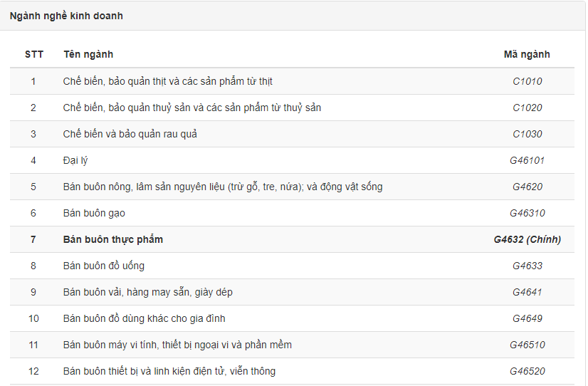Click industry code G4620

point(527,187)
